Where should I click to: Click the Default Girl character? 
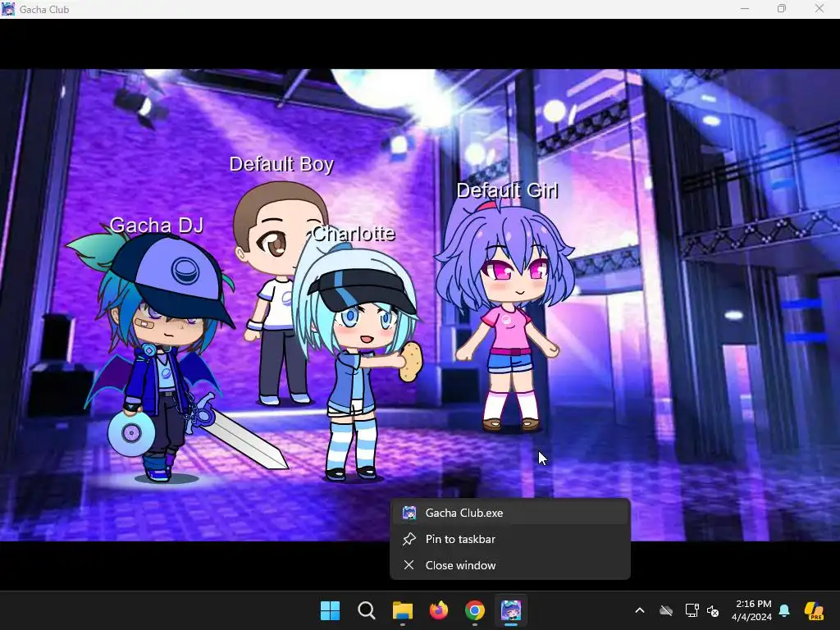click(506, 316)
